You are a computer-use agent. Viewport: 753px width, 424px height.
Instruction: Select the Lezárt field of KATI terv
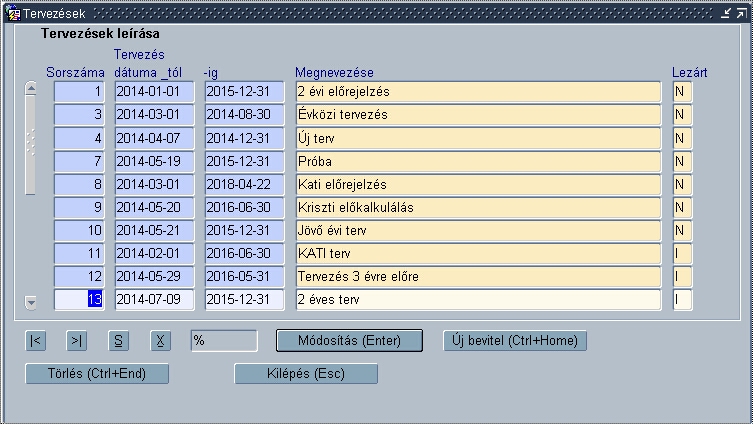click(x=682, y=253)
